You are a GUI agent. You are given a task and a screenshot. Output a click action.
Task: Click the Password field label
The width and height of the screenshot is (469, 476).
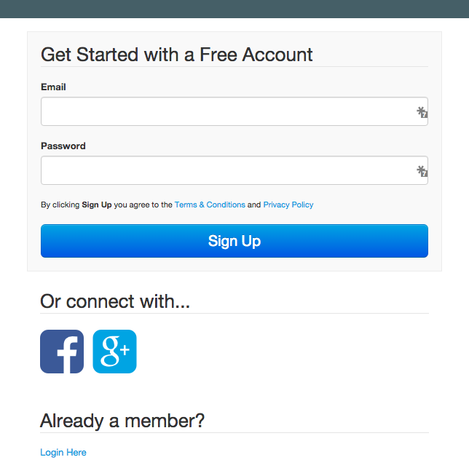(x=63, y=146)
